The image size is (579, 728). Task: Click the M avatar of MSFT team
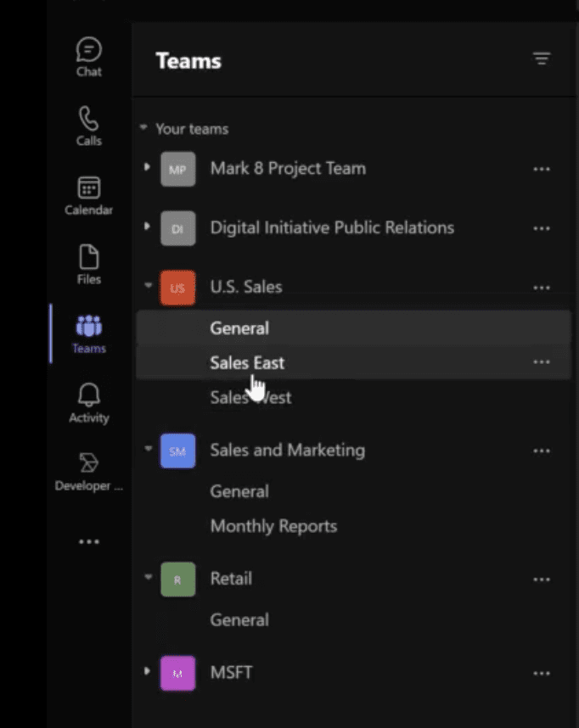click(178, 673)
